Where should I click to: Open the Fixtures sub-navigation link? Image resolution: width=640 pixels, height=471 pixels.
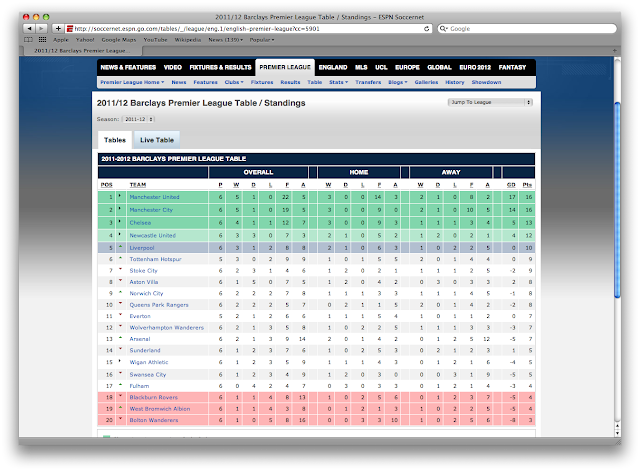[262, 82]
